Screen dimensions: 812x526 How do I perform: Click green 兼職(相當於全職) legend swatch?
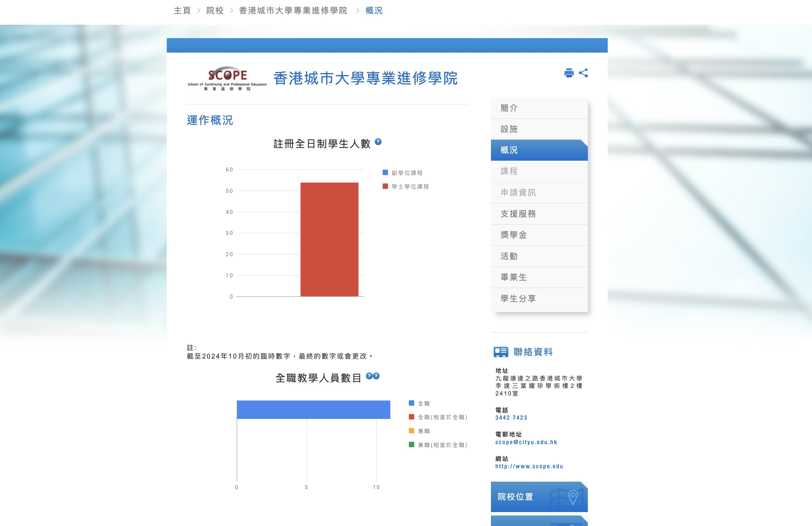point(411,444)
